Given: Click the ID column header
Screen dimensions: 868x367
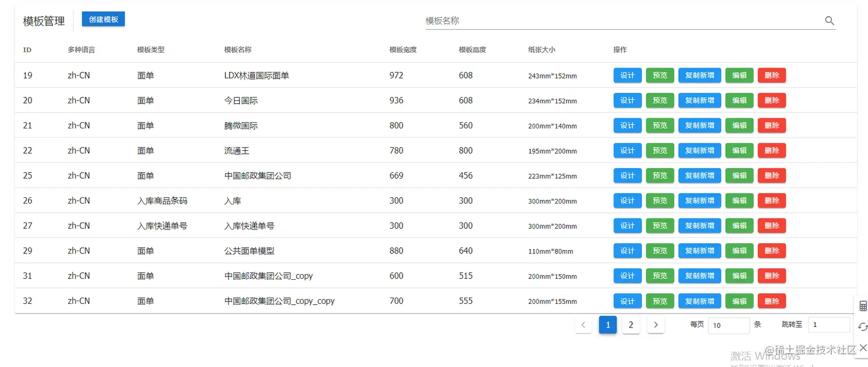Looking at the screenshot, I should point(27,50).
